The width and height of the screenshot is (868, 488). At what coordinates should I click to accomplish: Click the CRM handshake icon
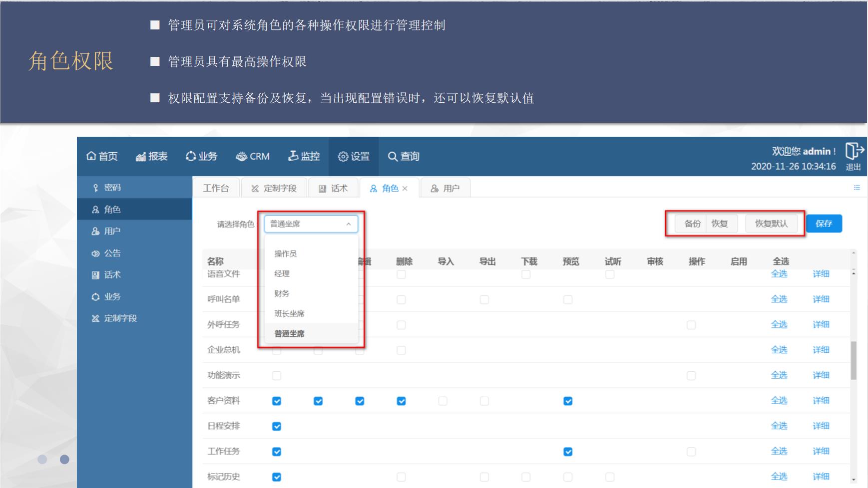pyautogui.click(x=241, y=157)
